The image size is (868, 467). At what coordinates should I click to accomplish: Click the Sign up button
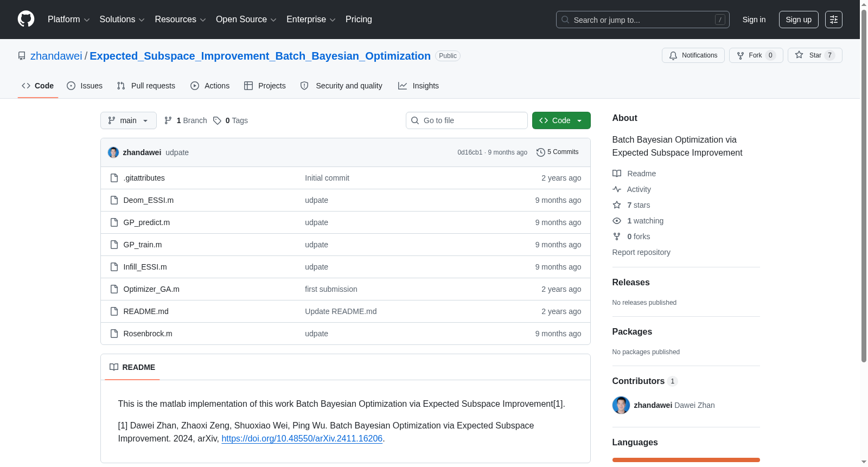point(799,20)
